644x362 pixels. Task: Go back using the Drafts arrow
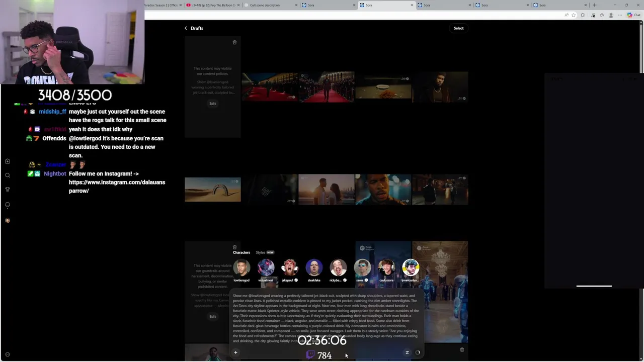pyautogui.click(x=186, y=28)
